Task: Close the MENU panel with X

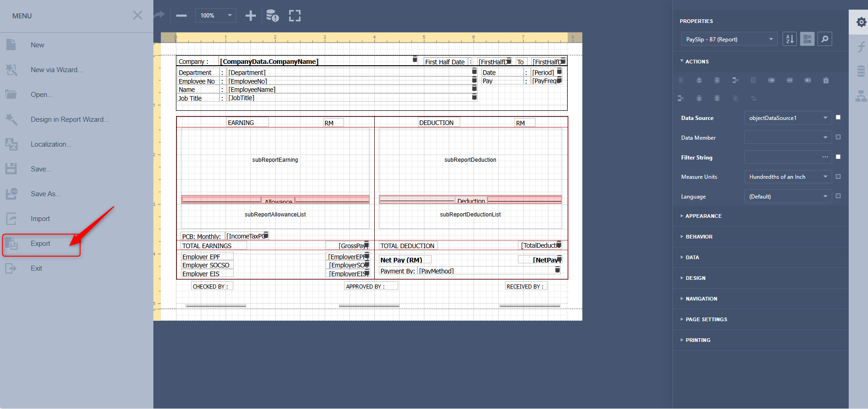Action: (x=137, y=15)
